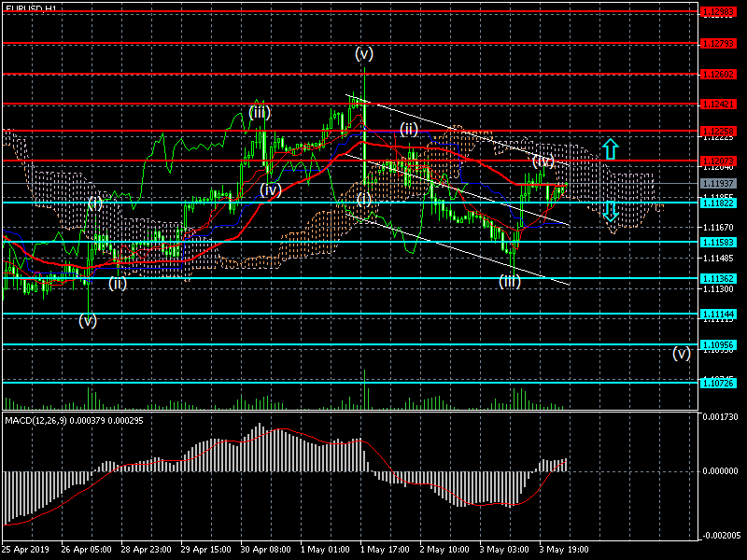Select the 1.12421 red price label

coord(718,104)
